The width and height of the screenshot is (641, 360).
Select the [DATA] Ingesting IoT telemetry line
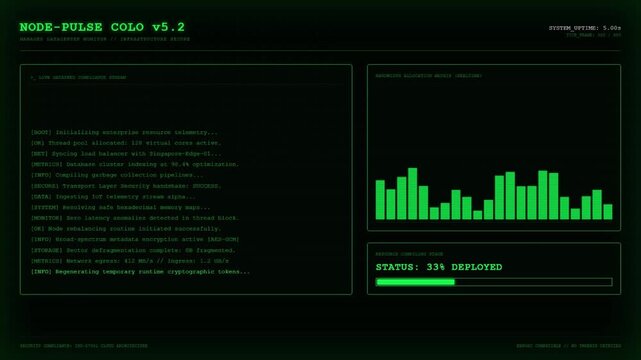click(113, 197)
